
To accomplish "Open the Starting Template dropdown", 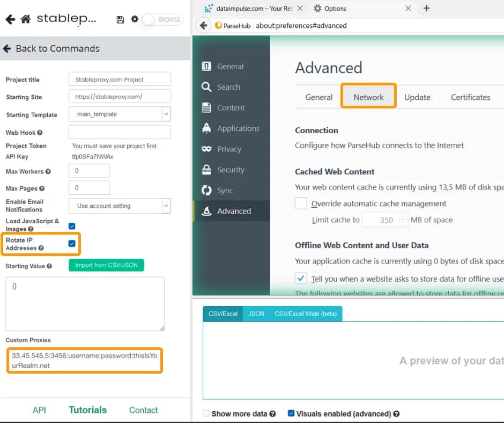I will 165,114.
